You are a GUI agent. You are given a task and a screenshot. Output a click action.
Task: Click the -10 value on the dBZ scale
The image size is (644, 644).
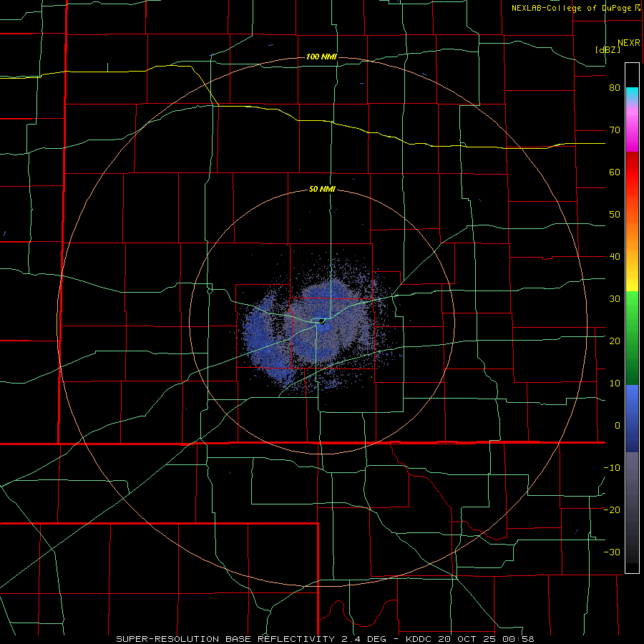612,468
